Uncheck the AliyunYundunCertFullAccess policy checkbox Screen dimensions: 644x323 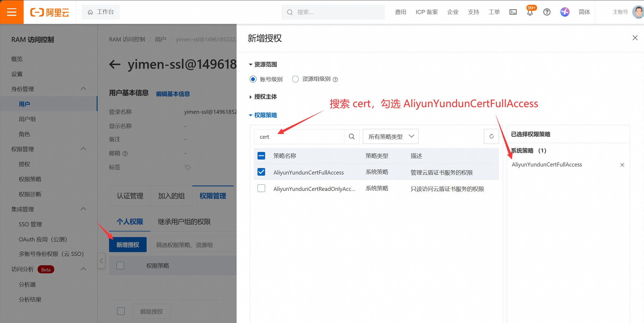pyautogui.click(x=261, y=172)
